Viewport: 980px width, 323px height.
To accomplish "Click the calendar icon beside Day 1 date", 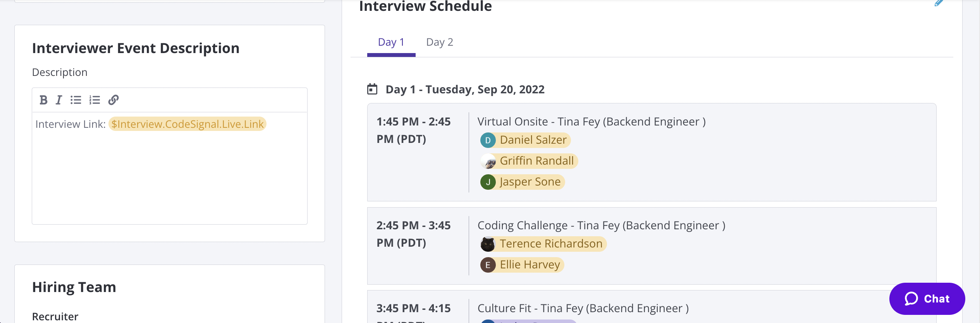I will 372,89.
